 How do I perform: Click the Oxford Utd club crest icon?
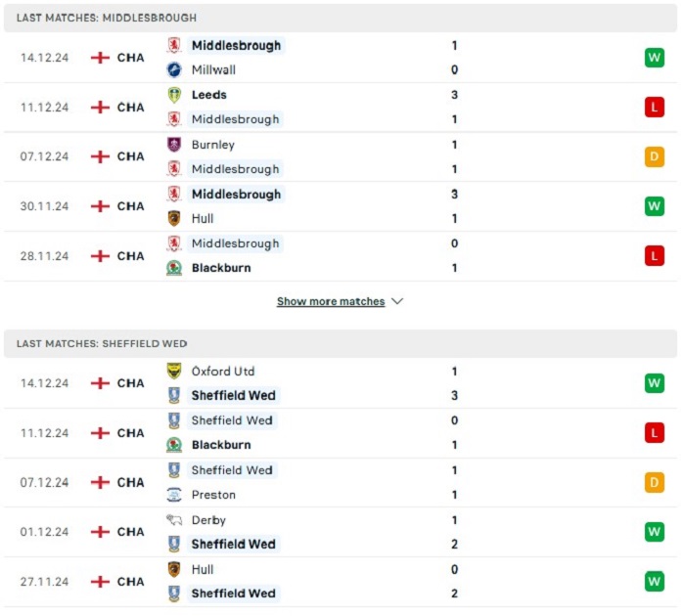[174, 372]
